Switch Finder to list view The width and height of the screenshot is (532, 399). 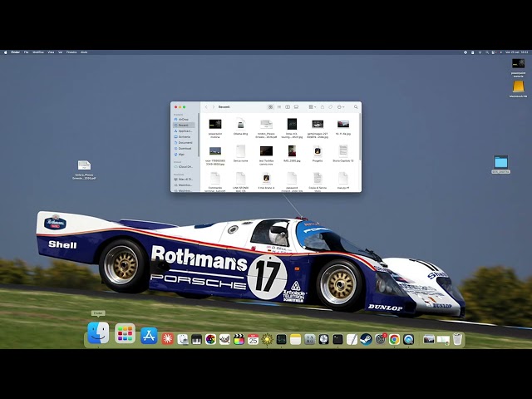279,107
